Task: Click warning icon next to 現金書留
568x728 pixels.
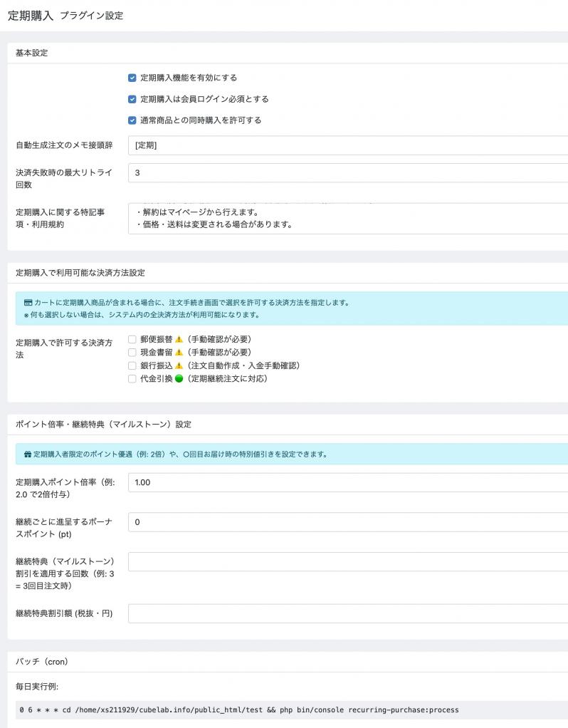Action: (179, 353)
